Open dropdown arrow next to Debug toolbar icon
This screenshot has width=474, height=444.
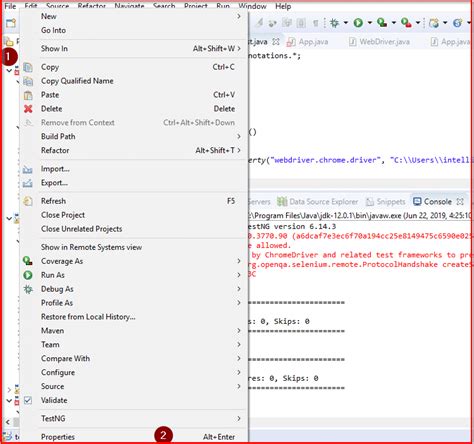coord(346,23)
